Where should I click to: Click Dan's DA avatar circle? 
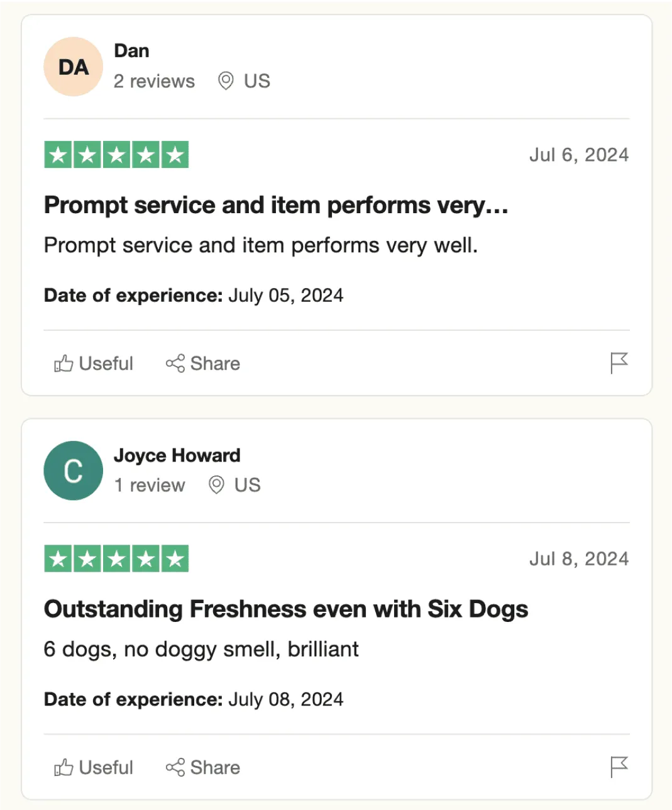(x=73, y=67)
